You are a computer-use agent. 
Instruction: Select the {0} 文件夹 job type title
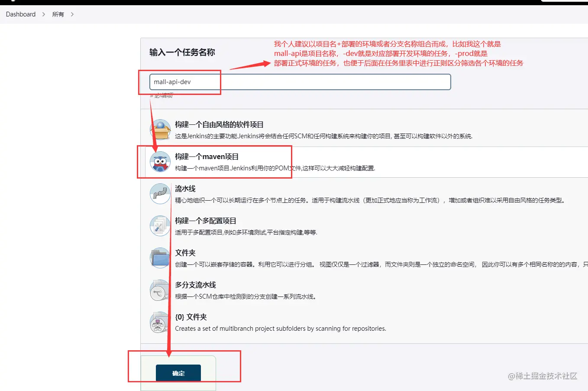(191, 317)
